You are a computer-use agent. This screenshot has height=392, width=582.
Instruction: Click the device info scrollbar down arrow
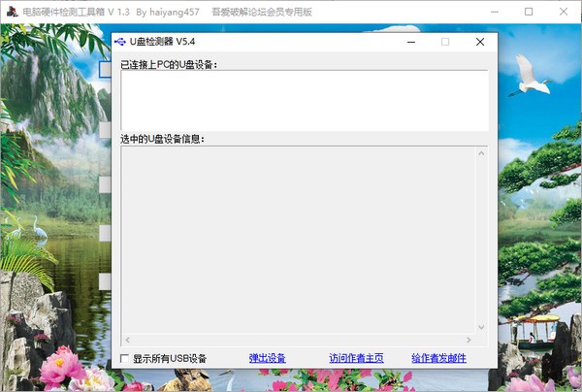point(481,327)
